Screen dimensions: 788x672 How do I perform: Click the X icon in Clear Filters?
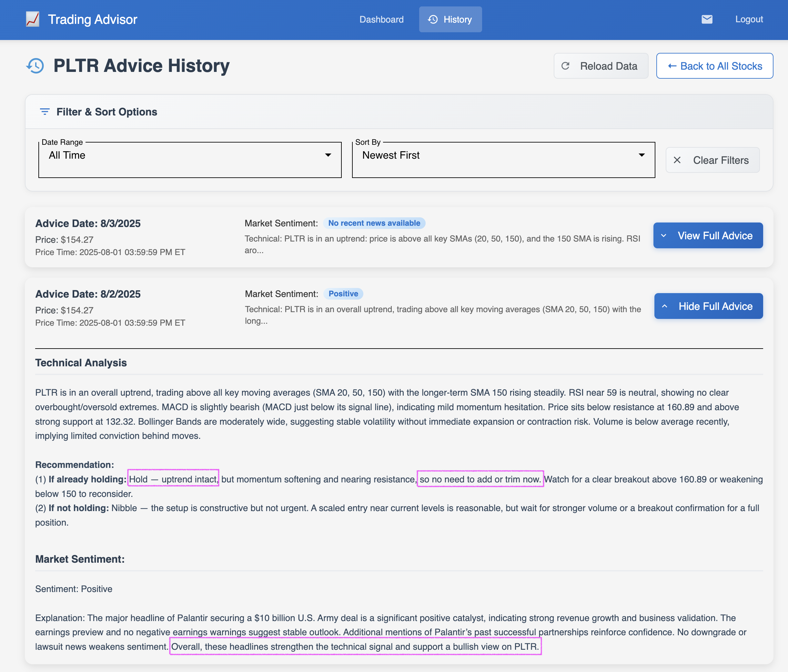pos(677,160)
